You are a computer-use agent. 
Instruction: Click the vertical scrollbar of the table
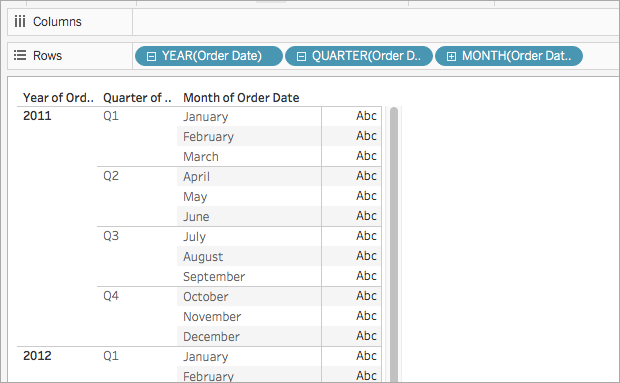(x=394, y=244)
